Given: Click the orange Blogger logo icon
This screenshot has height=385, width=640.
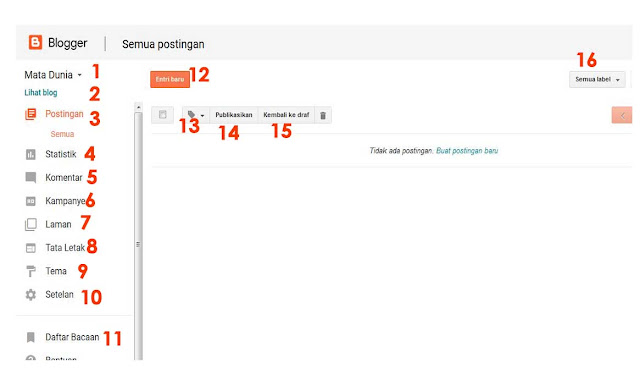Looking at the screenshot, I should (x=35, y=42).
